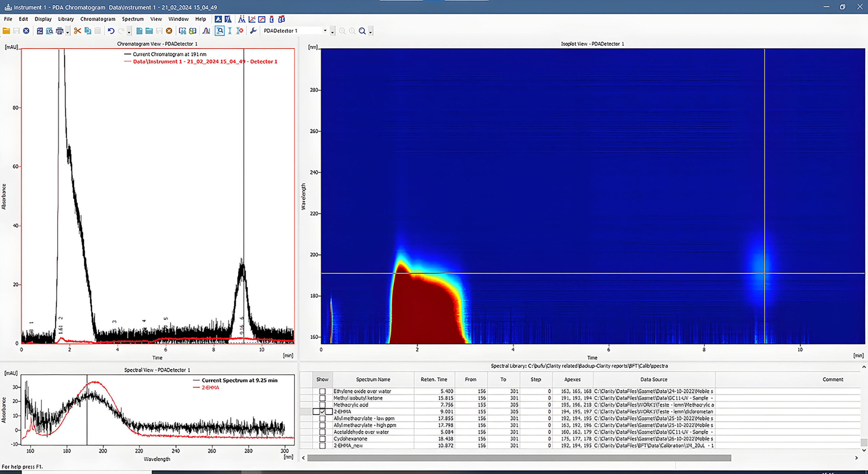Check Methacrylic acid show checkbox
The height and width of the screenshot is (474, 868).
[322, 405]
